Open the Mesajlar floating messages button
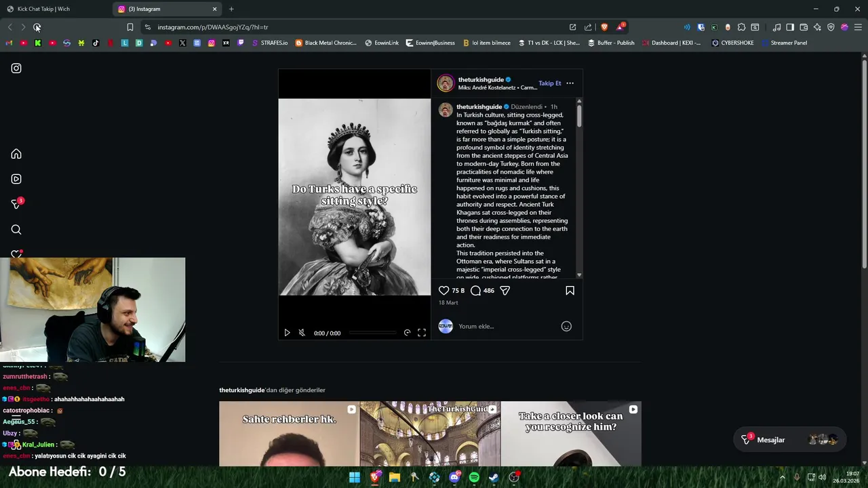 pos(789,440)
